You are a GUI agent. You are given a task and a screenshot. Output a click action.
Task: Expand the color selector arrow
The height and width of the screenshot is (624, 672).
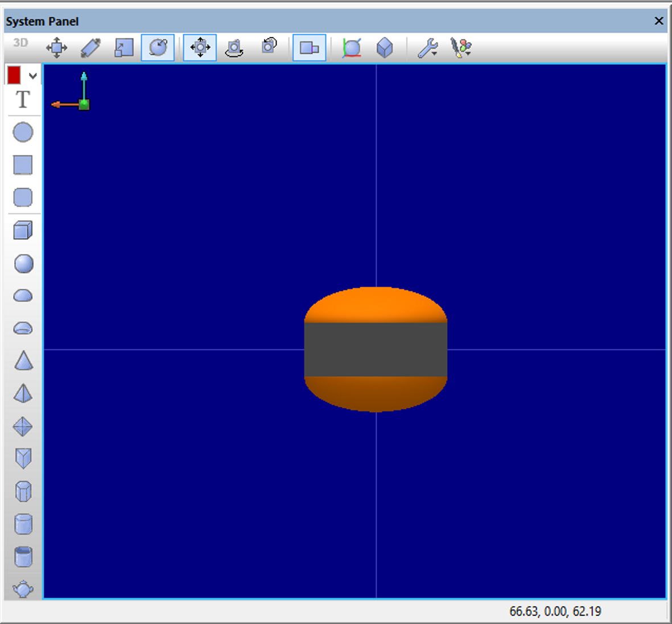[x=33, y=76]
